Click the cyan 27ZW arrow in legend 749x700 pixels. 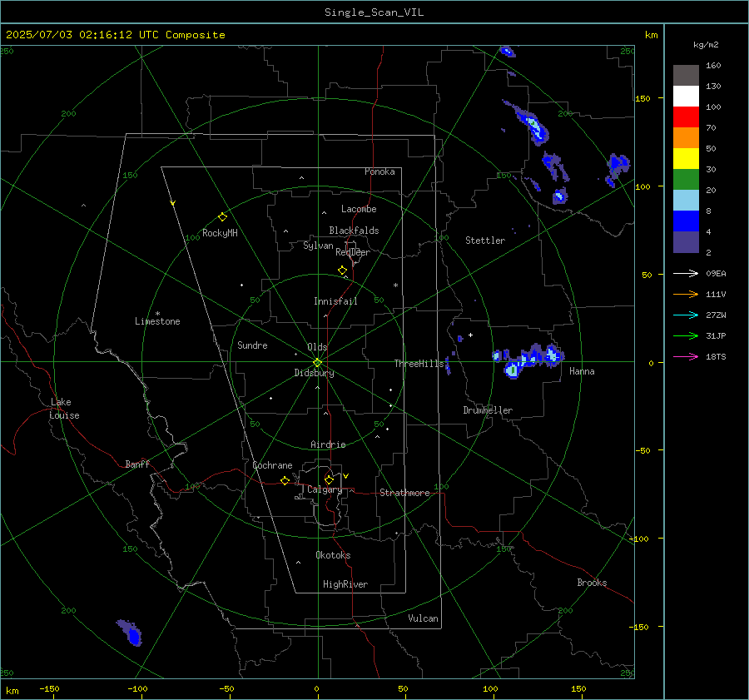(x=686, y=315)
